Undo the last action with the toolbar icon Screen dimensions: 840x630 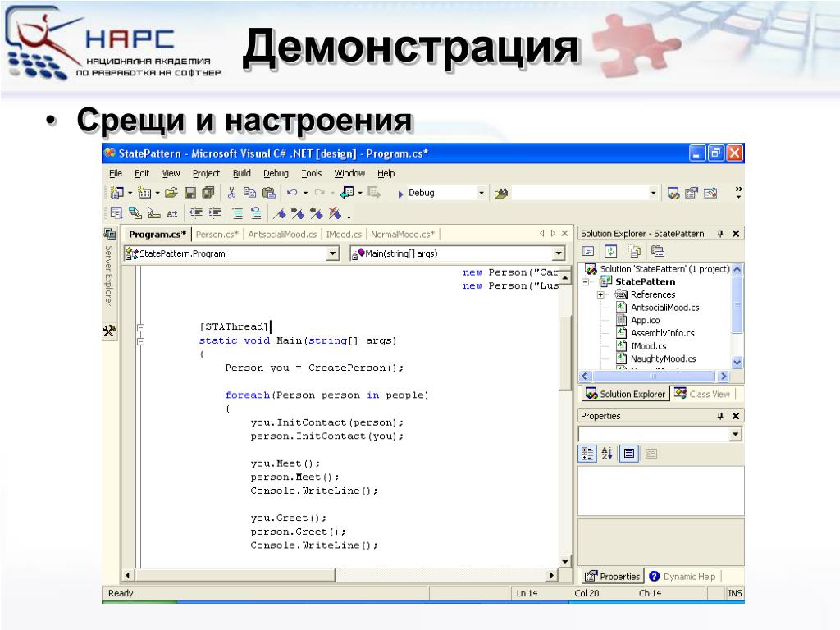[x=292, y=192]
